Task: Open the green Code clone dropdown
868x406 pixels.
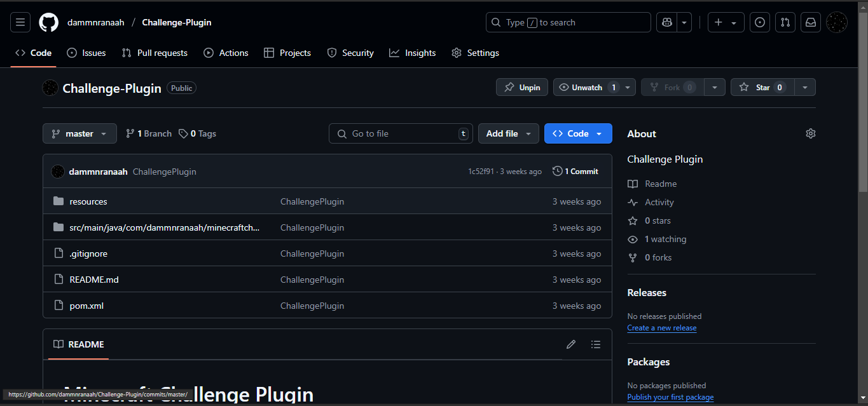Action: click(x=578, y=133)
